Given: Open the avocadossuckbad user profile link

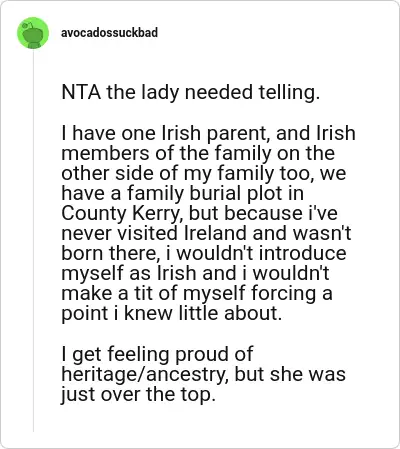Looking at the screenshot, I should tap(109, 33).
